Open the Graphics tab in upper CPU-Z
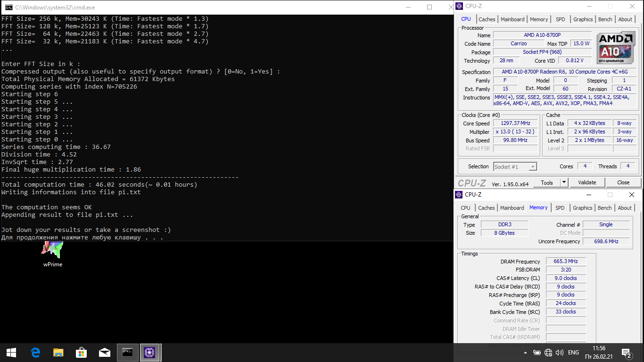The width and height of the screenshot is (644, 362). pyautogui.click(x=583, y=19)
